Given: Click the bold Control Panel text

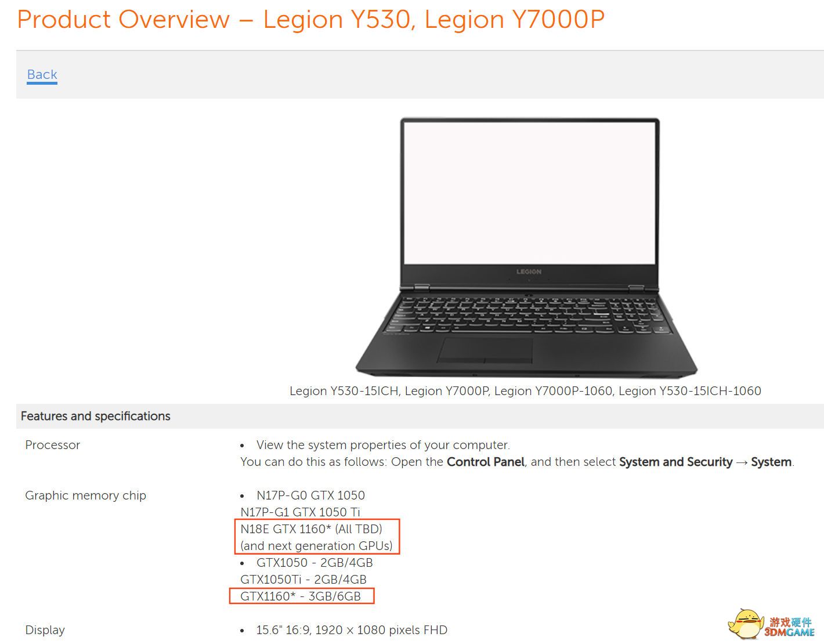Looking at the screenshot, I should [485, 462].
